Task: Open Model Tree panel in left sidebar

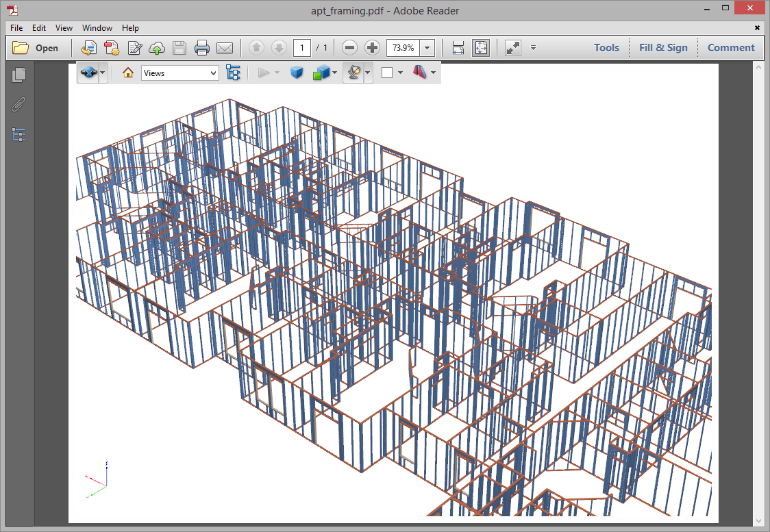Action: [x=18, y=134]
